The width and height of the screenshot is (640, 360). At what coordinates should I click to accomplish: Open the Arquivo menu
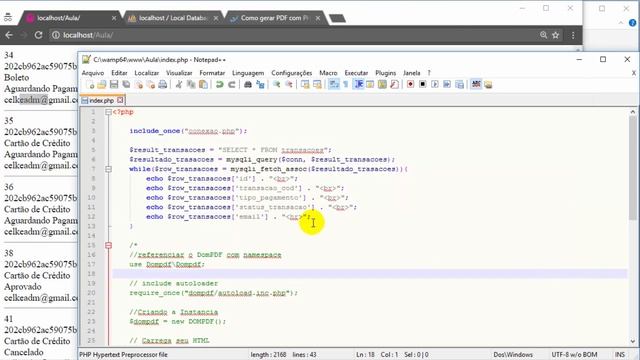[x=93, y=73]
